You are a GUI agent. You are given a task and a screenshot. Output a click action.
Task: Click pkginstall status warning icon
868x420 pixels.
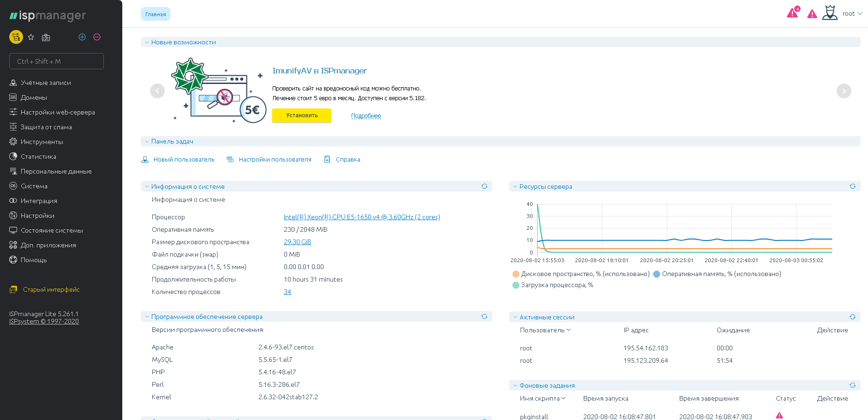click(x=779, y=415)
